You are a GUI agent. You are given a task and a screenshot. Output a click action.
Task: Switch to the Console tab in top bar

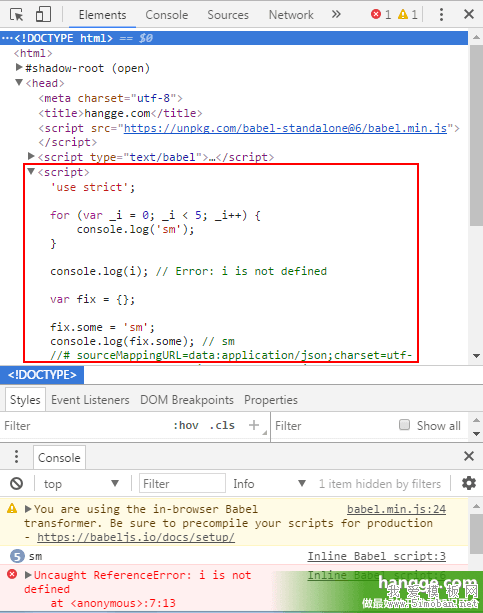[167, 15]
